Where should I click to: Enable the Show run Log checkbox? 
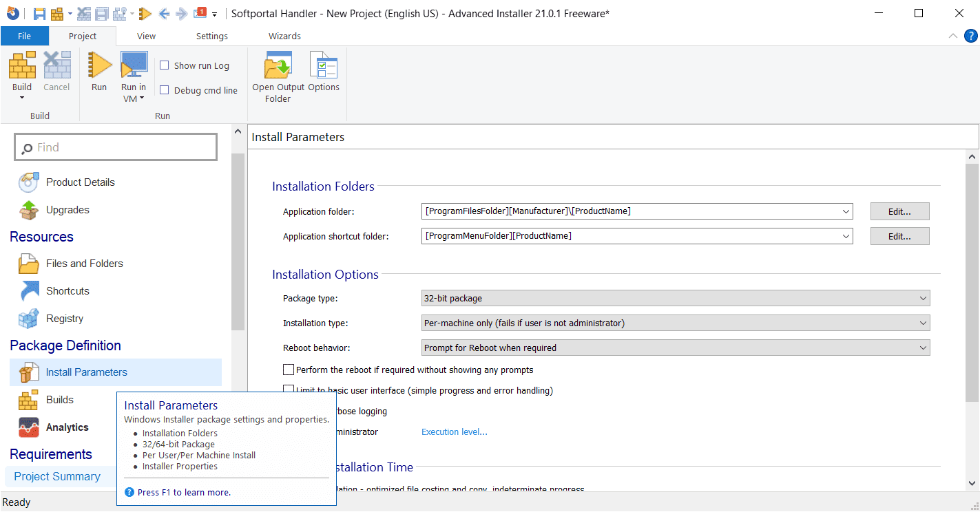pyautogui.click(x=165, y=65)
